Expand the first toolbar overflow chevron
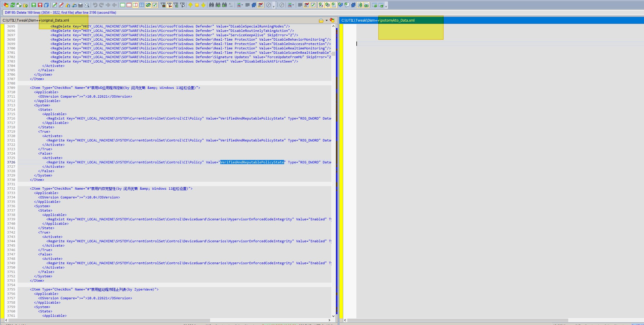Viewport: 644px width, 325px height. (x=274, y=6)
